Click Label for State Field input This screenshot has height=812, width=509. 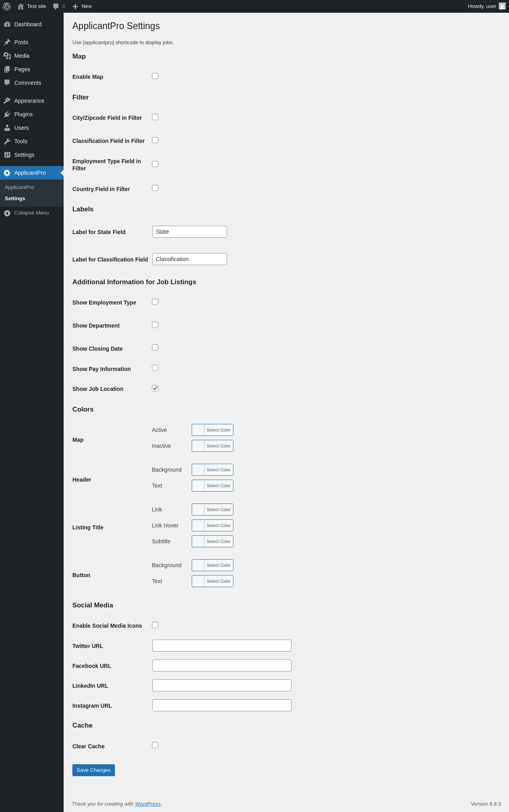pyautogui.click(x=190, y=232)
